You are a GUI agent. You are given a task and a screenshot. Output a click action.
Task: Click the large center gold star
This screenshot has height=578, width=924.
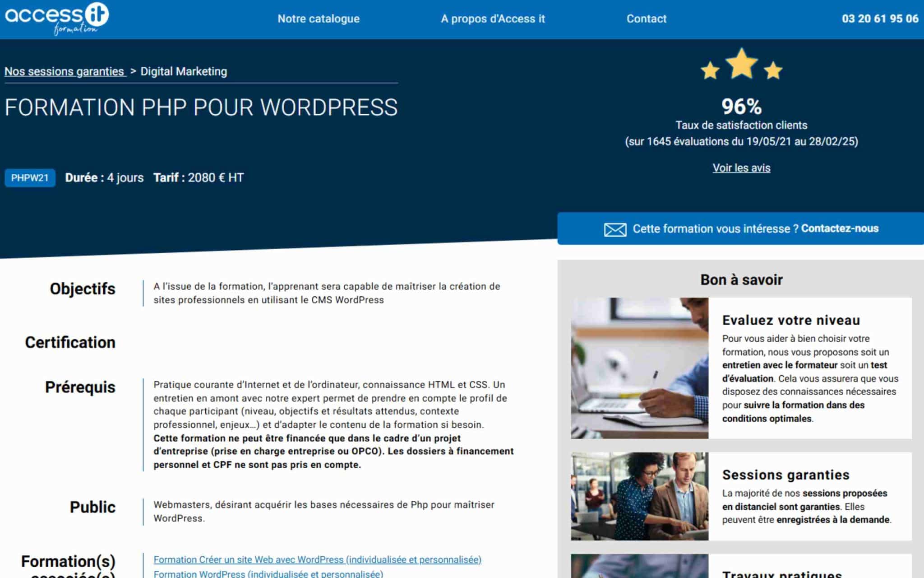pyautogui.click(x=741, y=64)
